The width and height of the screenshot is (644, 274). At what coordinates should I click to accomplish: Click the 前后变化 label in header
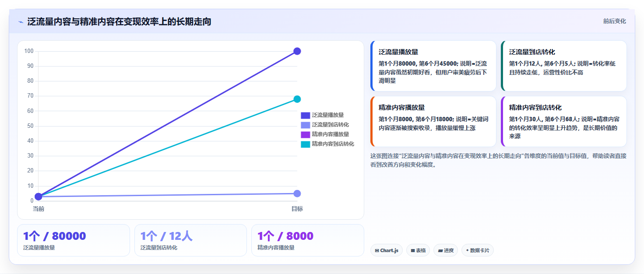click(x=614, y=21)
